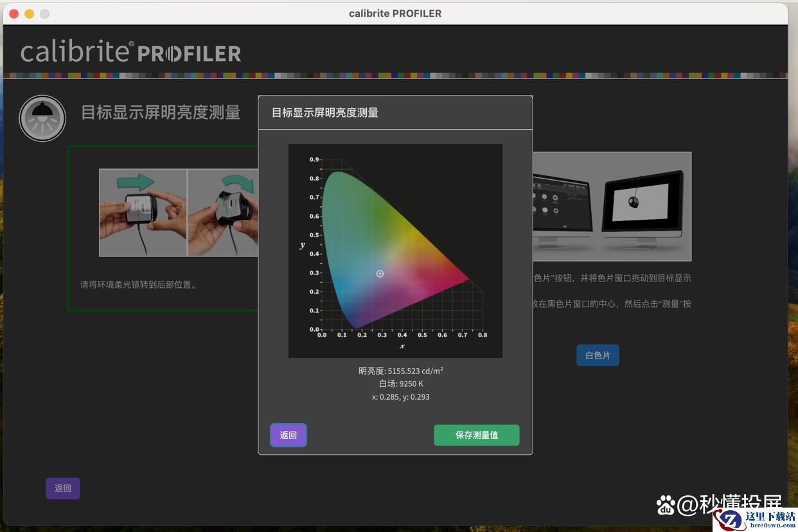The width and height of the screenshot is (798, 532).
Task: Click the instruction text 请将环境柔光镜转到后部位置
Action: pyautogui.click(x=138, y=285)
